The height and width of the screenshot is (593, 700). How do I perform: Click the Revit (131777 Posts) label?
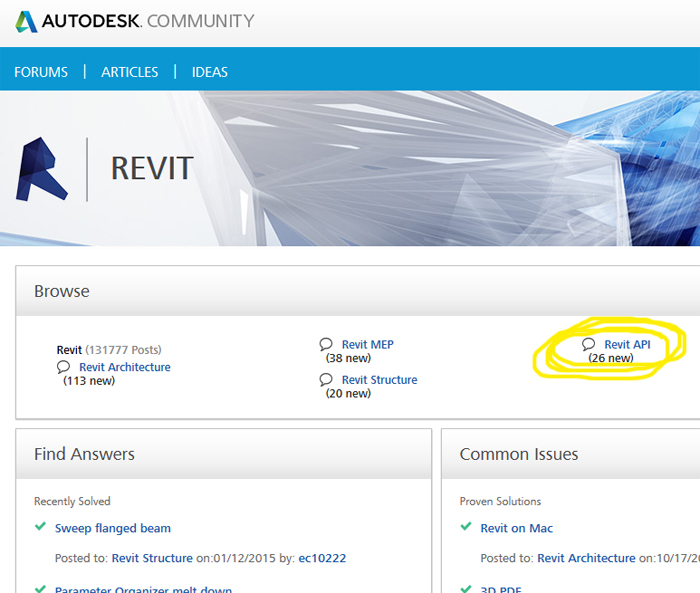click(x=109, y=350)
